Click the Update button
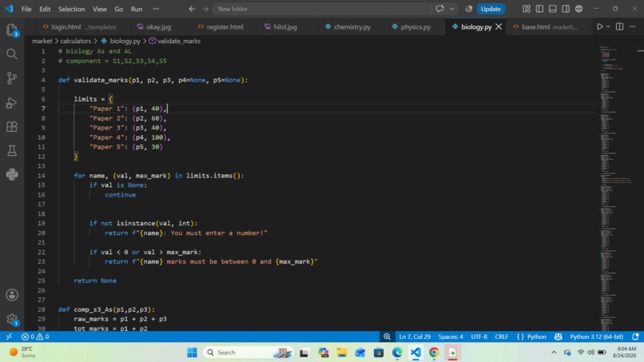Screen dimensions: 644x362 click(491, 9)
